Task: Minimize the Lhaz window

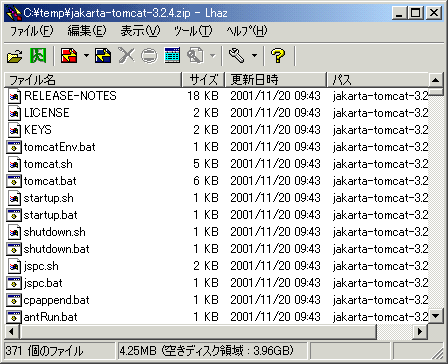Action: pyautogui.click(x=400, y=13)
